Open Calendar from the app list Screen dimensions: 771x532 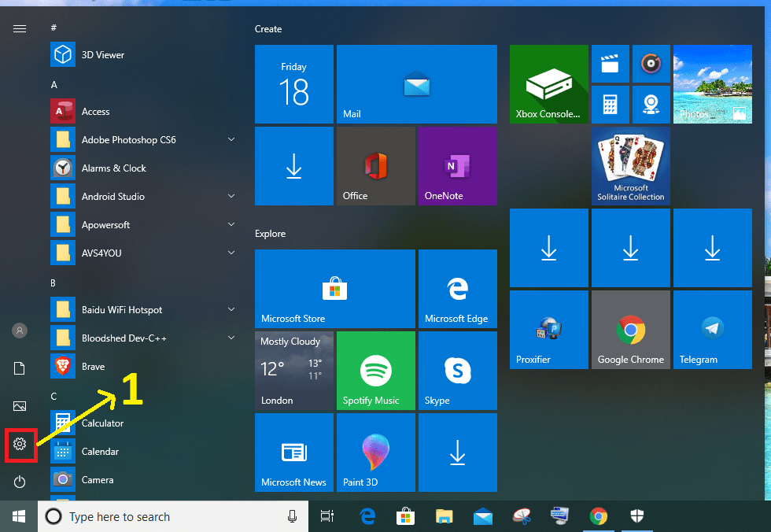[x=142, y=452]
